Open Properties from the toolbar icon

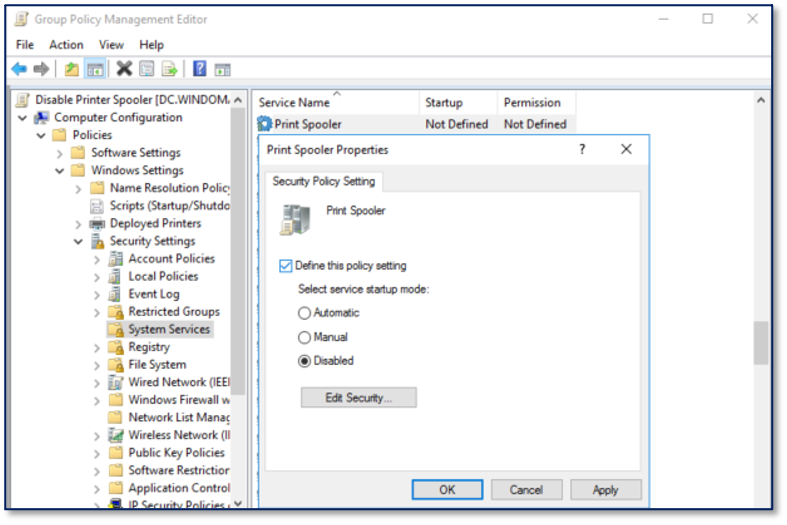coord(147,69)
